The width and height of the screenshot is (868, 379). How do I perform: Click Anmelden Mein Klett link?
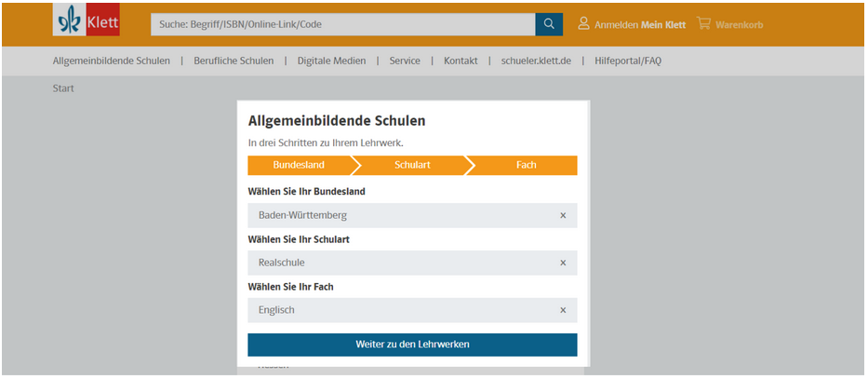pos(639,24)
